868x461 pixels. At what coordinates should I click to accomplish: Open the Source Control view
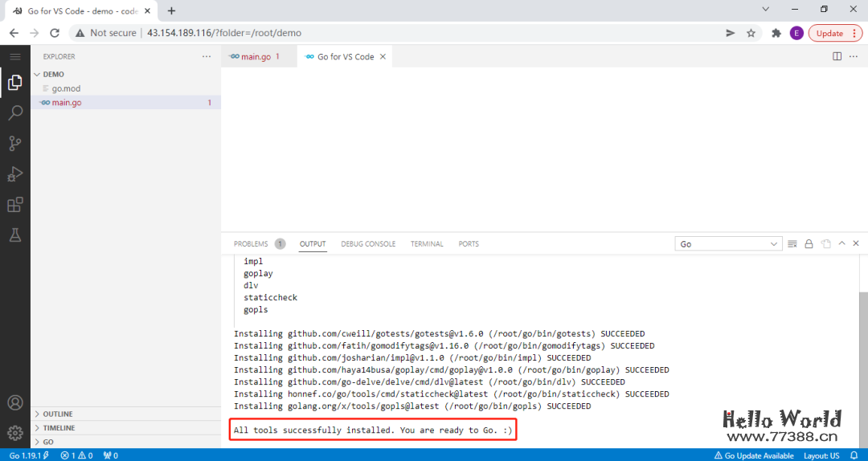pos(15,144)
